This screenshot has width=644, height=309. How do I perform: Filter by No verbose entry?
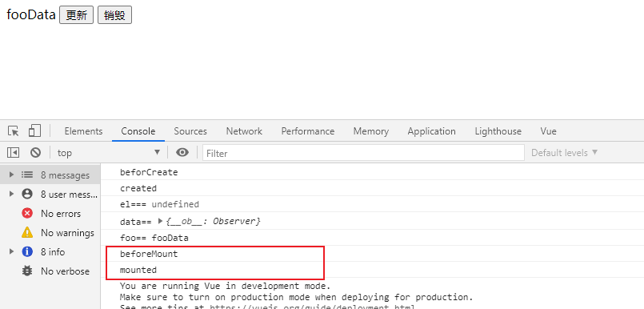click(50, 271)
